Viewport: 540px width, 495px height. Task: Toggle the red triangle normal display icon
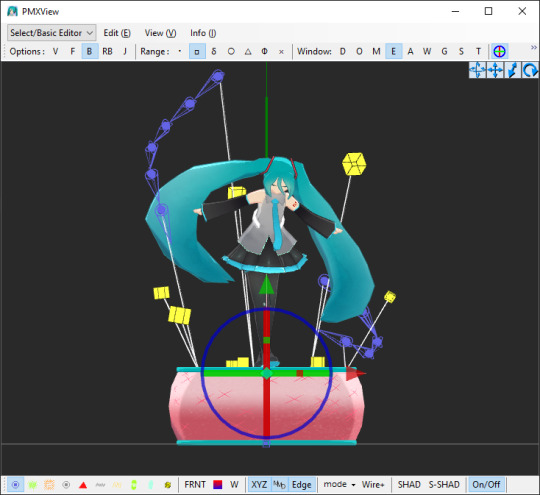coord(83,485)
